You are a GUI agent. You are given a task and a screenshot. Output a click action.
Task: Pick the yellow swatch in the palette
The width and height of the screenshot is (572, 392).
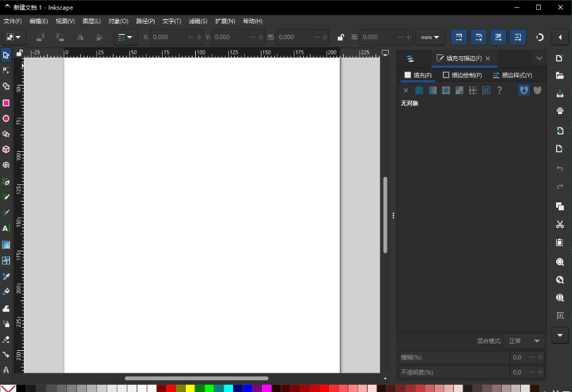click(x=190, y=388)
